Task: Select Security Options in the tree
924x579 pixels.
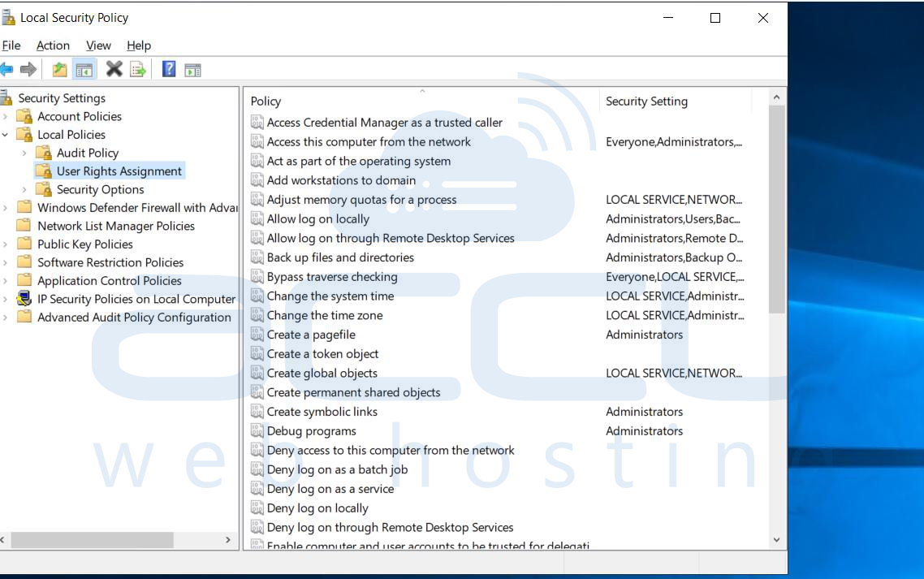Action: [100, 190]
